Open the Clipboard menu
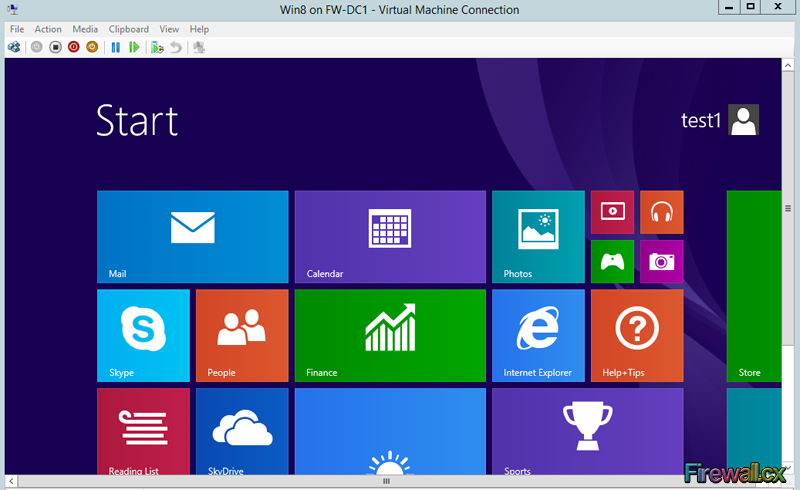This screenshot has width=800, height=490. [129, 29]
